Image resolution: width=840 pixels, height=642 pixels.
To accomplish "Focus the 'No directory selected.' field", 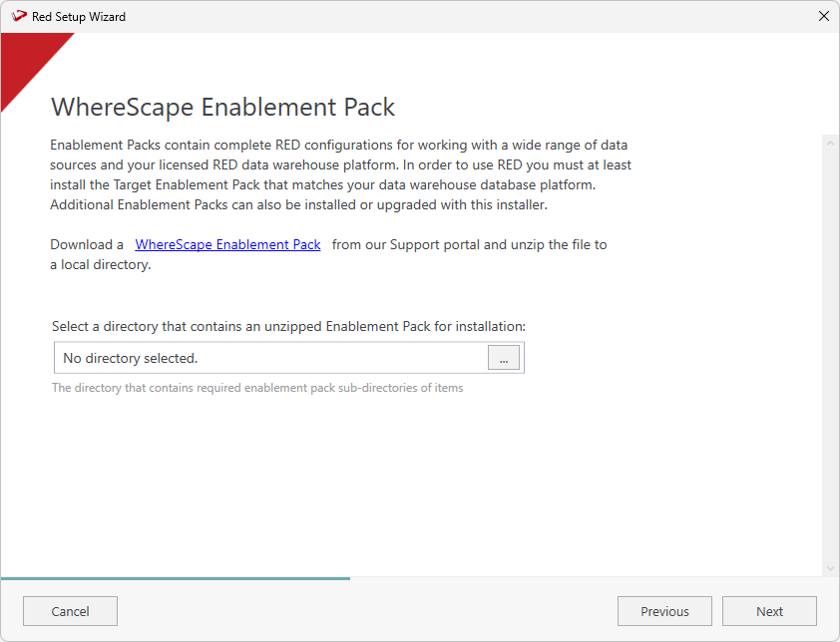I will pyautogui.click(x=269, y=358).
